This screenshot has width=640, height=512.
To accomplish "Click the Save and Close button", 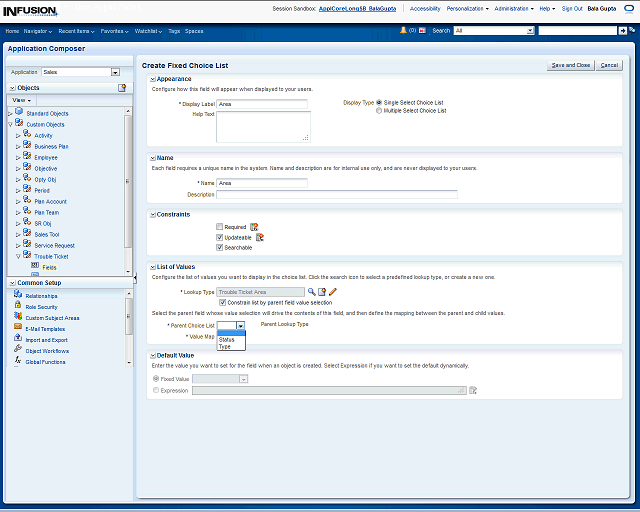I will pyautogui.click(x=571, y=65).
